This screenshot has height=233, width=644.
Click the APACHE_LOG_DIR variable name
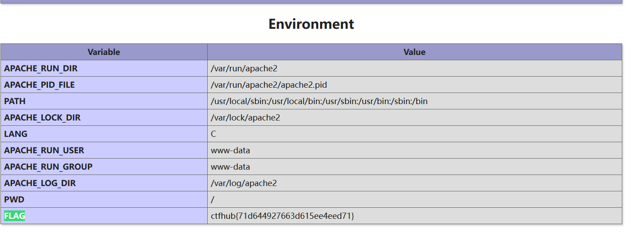click(x=40, y=183)
